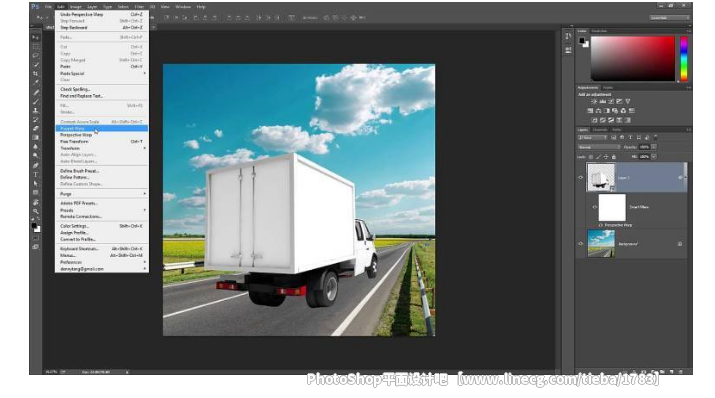715x398 pixels.
Task: Select the Crop tool
Action: (36, 74)
